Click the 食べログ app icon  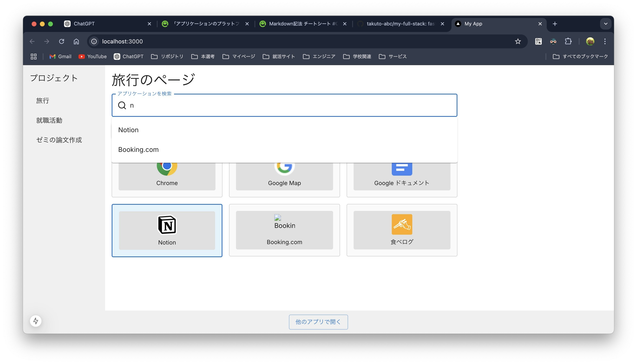click(401, 224)
